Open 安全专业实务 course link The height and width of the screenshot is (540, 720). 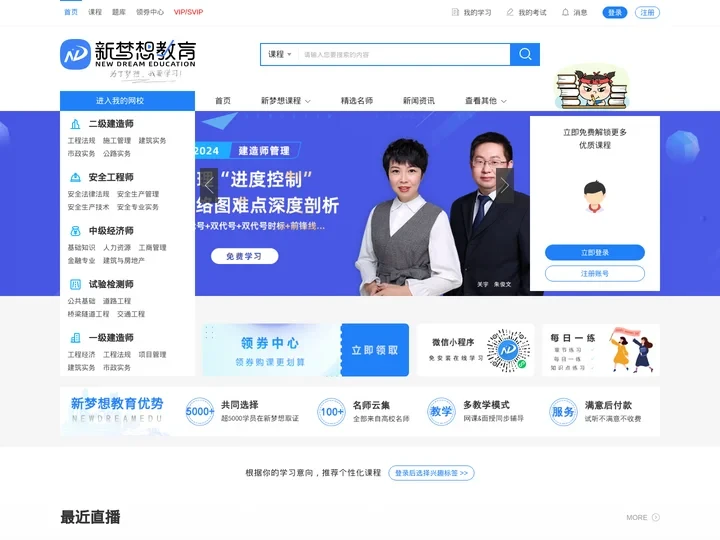[138, 207]
